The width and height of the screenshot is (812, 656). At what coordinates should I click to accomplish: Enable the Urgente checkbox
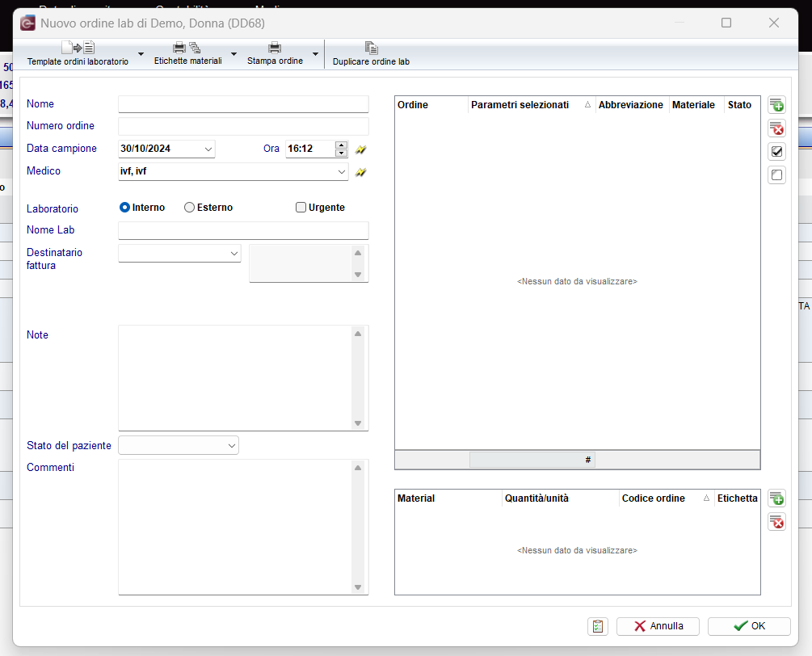301,207
